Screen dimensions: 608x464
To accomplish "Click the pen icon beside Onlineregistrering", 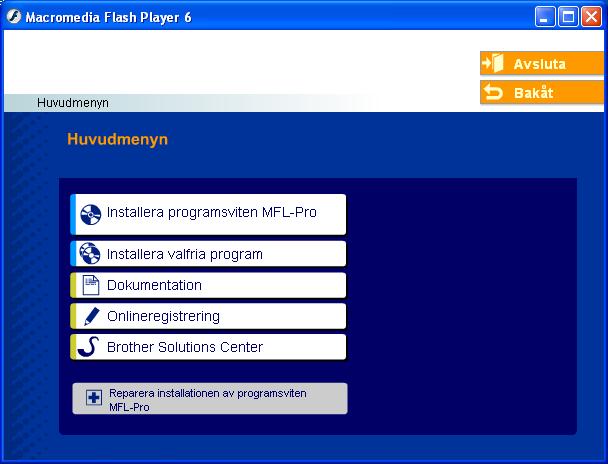I will pos(92,316).
